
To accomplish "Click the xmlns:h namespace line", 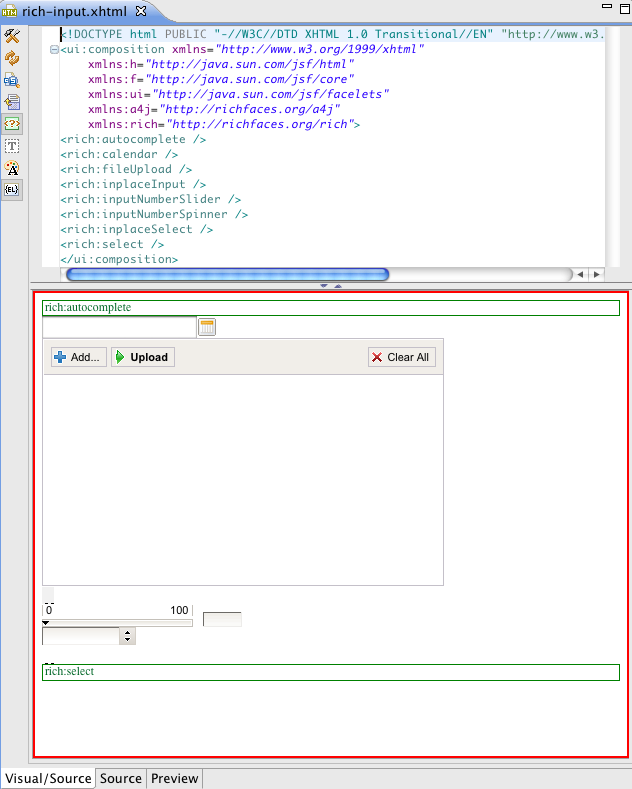I will point(221,64).
